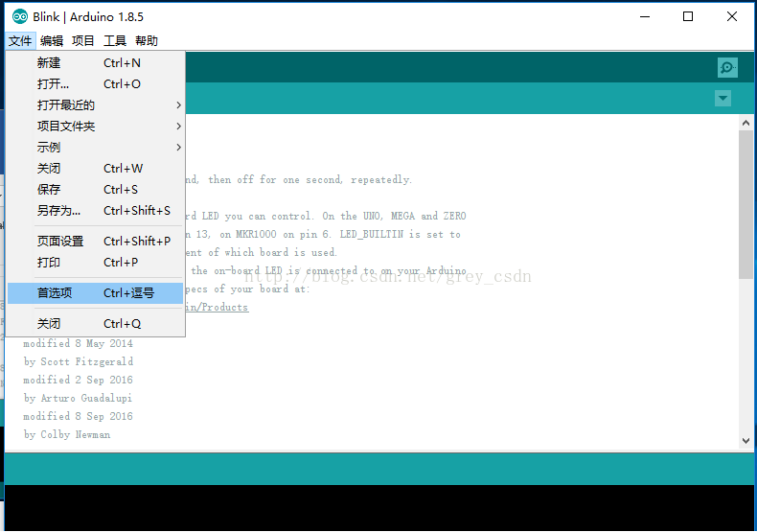The image size is (757, 532).
Task: Open the Serial Monitor magnifier icon
Action: 727,68
